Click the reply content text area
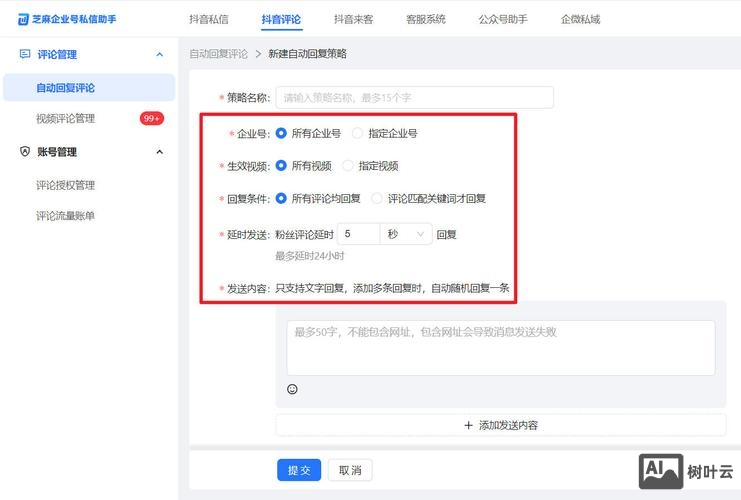Viewport: 741px width, 500px height. [501, 348]
